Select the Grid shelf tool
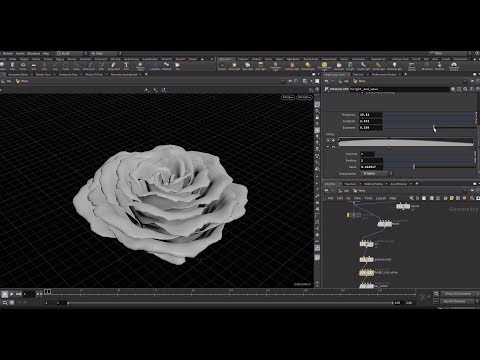The image size is (480, 360). tap(34, 66)
